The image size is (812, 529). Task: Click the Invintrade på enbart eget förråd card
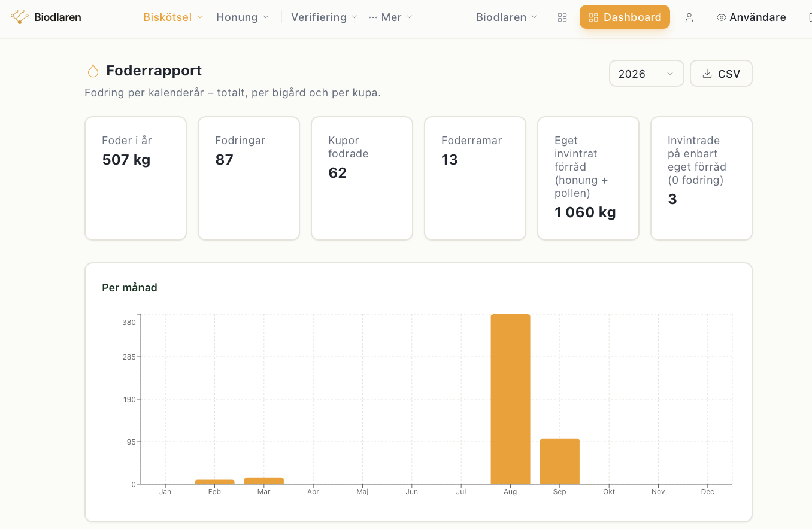tap(701, 178)
